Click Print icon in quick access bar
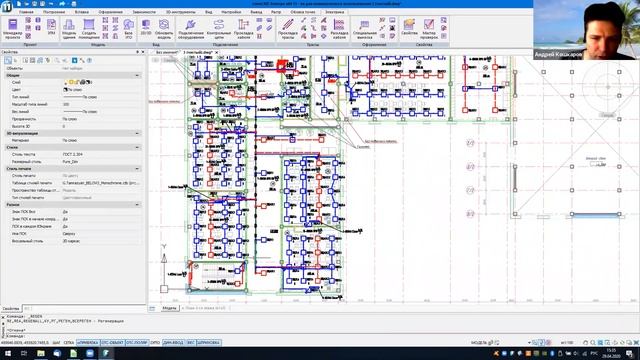640x360 pixels. coord(73,4)
